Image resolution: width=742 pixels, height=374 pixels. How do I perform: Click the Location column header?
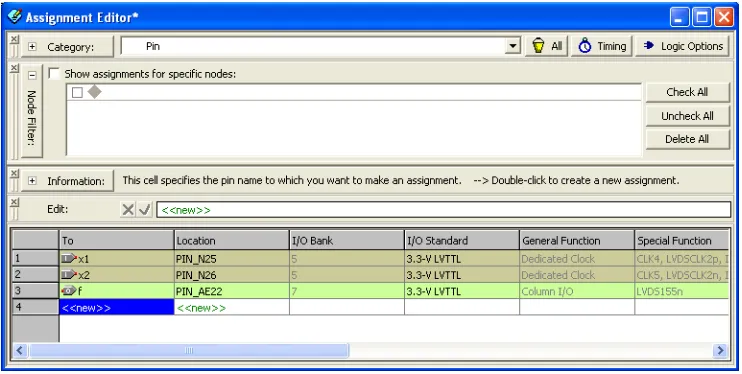[232, 240]
